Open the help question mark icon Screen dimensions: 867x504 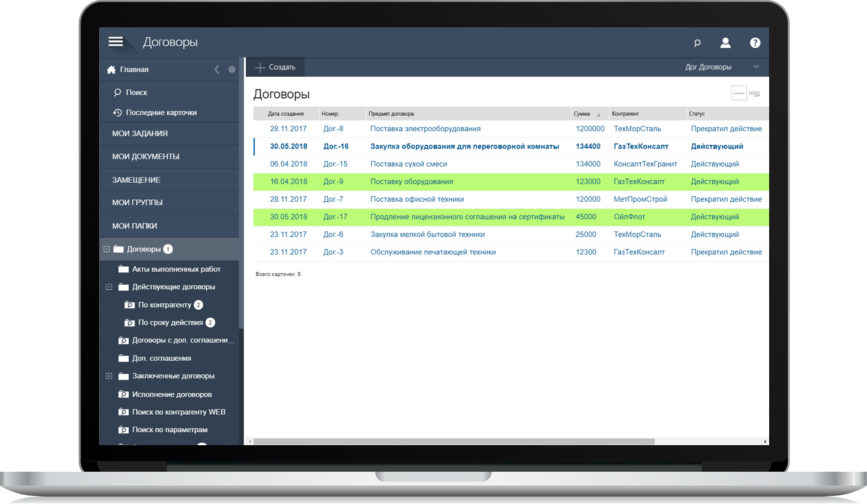point(755,43)
